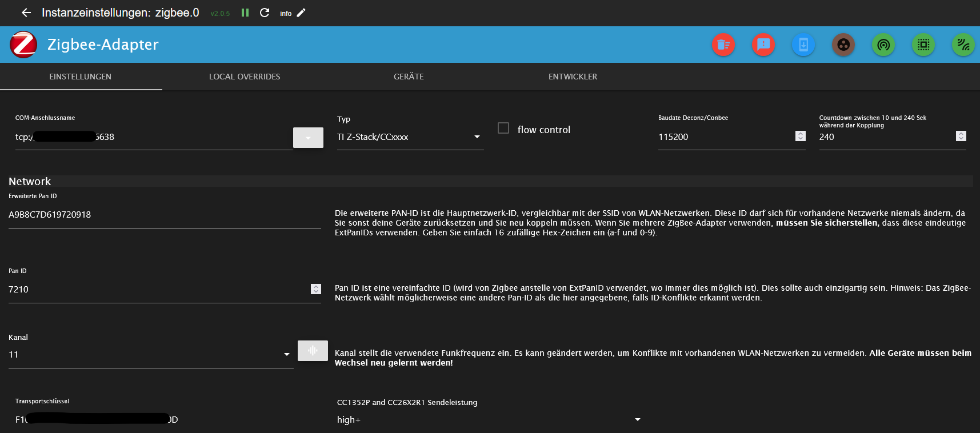Open the Geräte tab
Screen dimensions: 980x433
pos(409,77)
